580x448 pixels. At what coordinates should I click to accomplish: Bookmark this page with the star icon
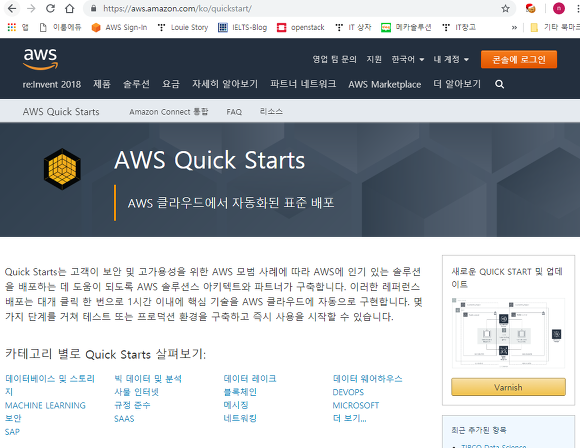point(505,9)
